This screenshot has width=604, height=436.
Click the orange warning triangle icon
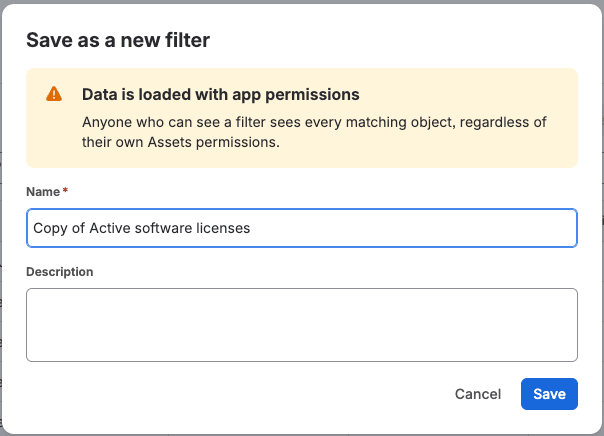(x=54, y=94)
